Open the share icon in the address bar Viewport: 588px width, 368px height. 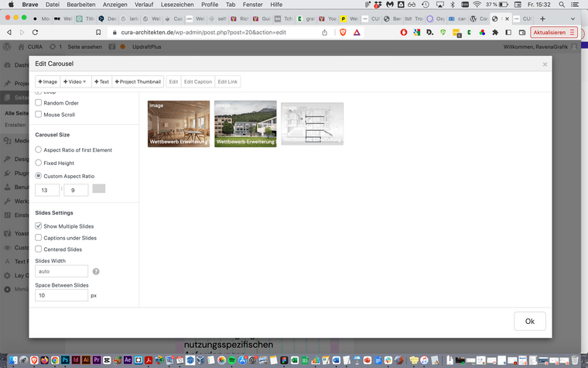(x=324, y=33)
